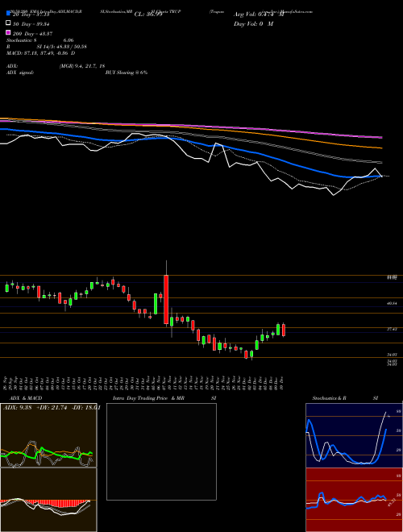Click the 40.84 price axis label
Screen dimensions: 403x532
[392, 303]
